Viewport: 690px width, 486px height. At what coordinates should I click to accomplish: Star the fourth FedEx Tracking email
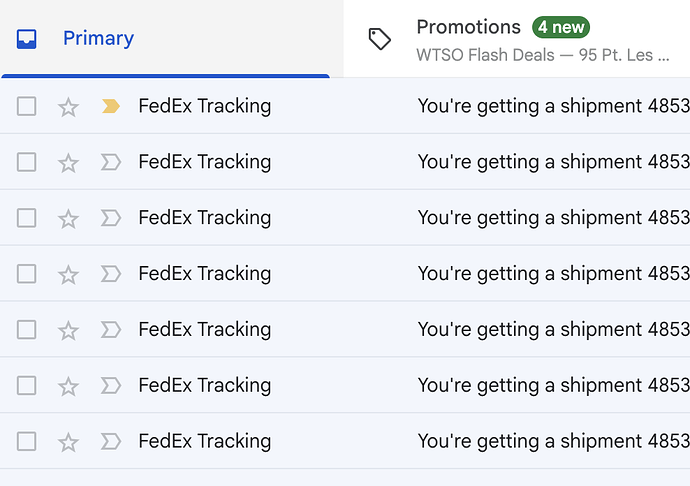pos(68,274)
